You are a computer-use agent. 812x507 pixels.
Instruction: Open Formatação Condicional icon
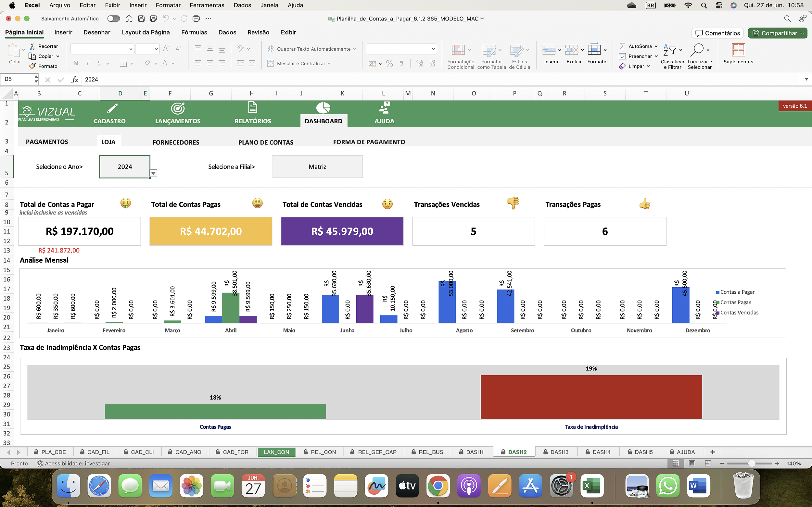tap(458, 50)
